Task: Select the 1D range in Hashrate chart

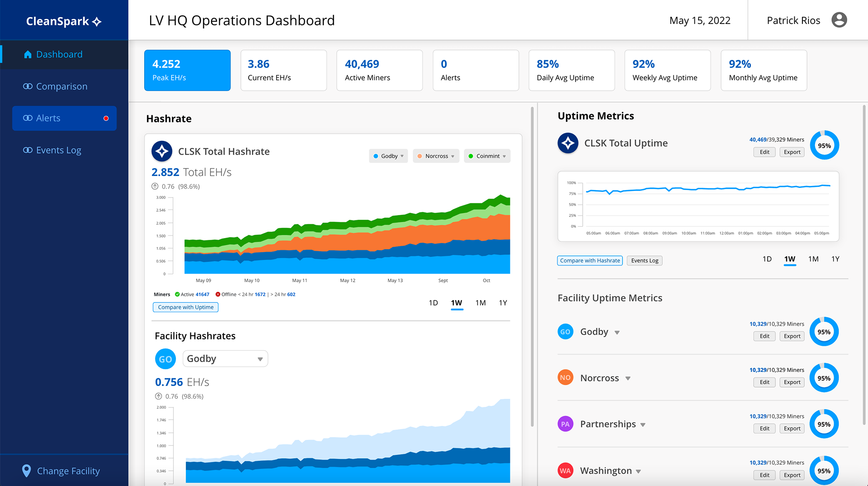Action: (433, 303)
